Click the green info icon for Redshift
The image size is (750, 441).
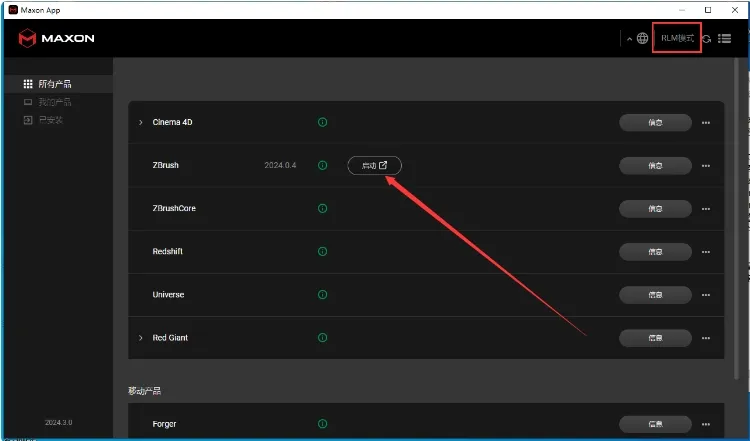click(322, 251)
